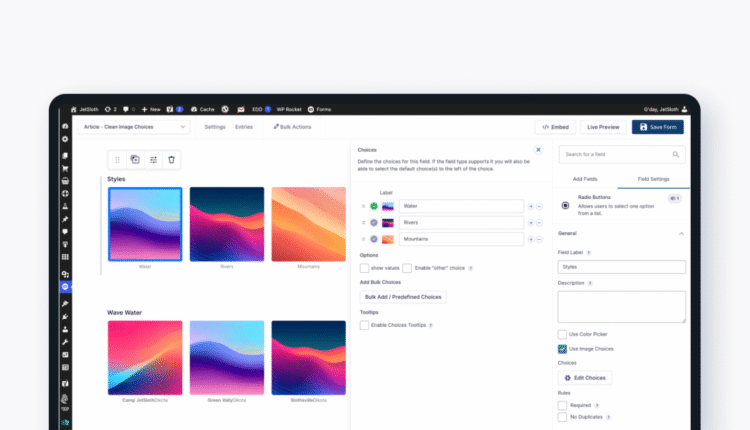
Task: Open the EDD admin bar item
Action: coord(261,110)
